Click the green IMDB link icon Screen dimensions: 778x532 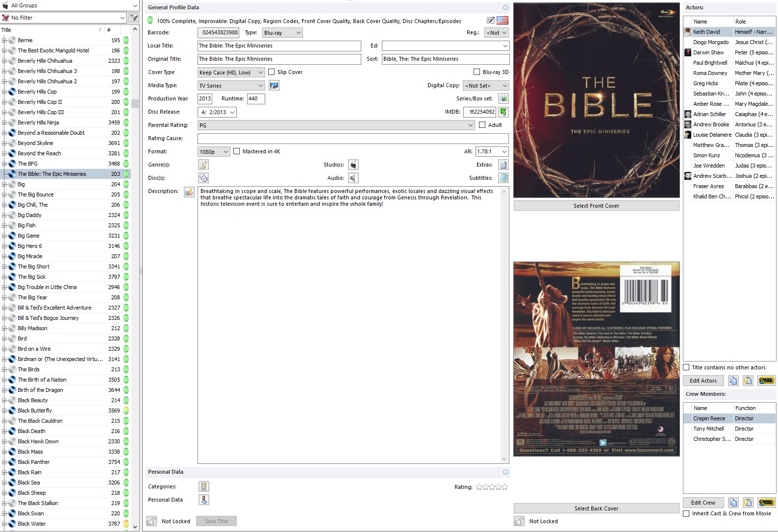click(503, 112)
